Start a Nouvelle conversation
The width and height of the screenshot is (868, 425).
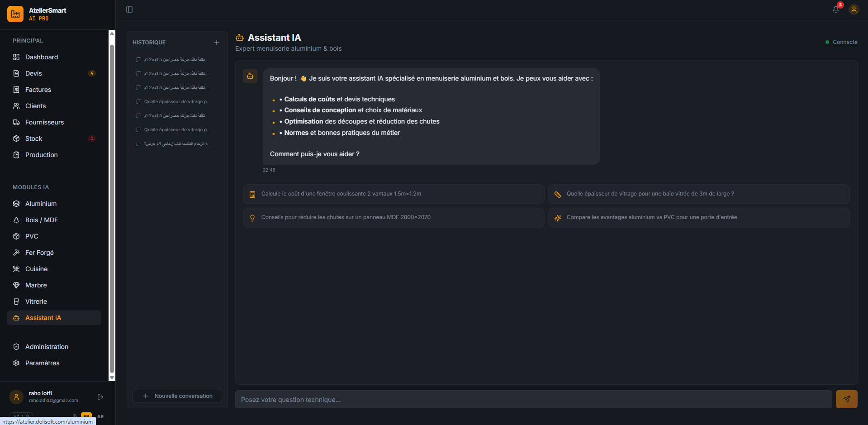177,396
